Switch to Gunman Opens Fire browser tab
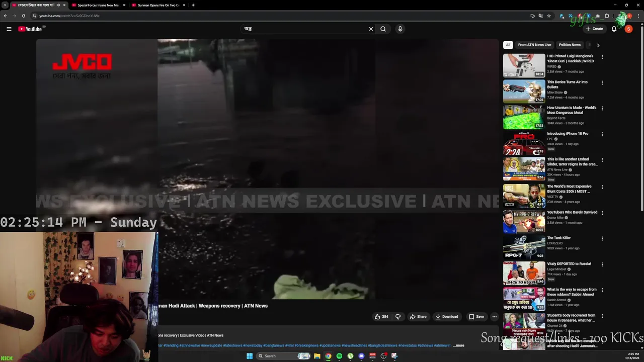Image resolution: width=644 pixels, height=362 pixels. point(158,5)
